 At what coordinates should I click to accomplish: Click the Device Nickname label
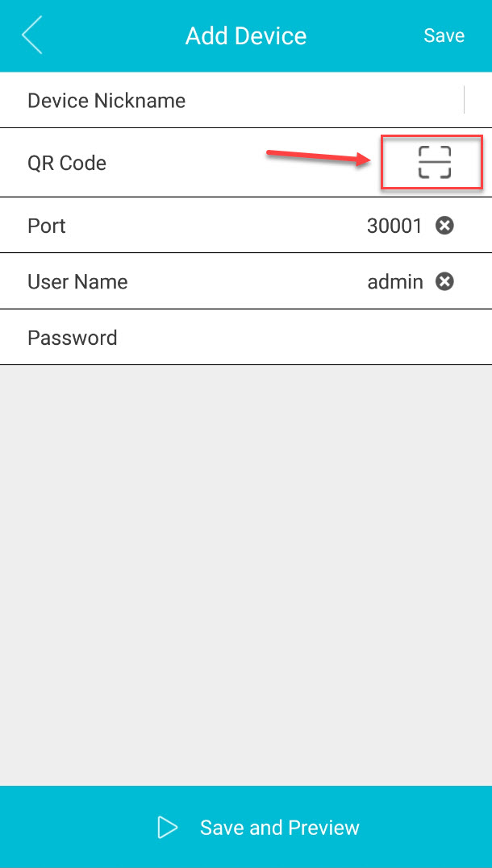106,101
